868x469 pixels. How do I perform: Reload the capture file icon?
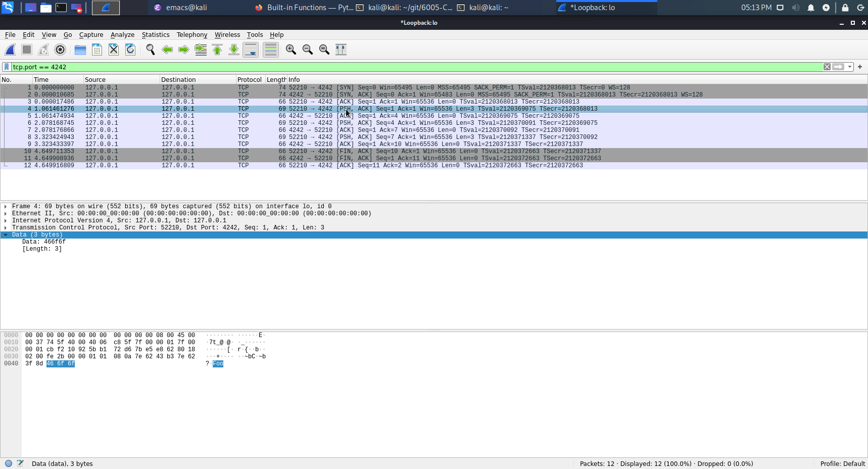coord(130,50)
